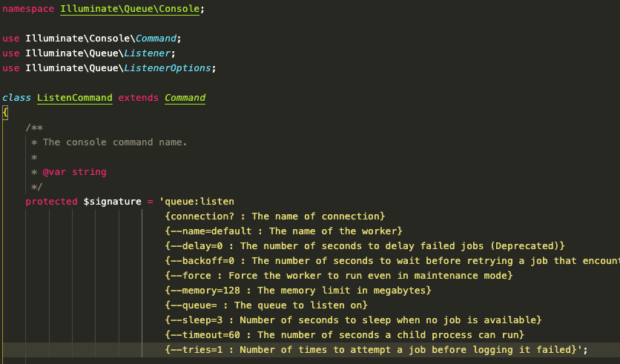Image resolution: width=620 pixels, height=364 pixels.
Task: Click the extends keyword
Action: [138, 98]
